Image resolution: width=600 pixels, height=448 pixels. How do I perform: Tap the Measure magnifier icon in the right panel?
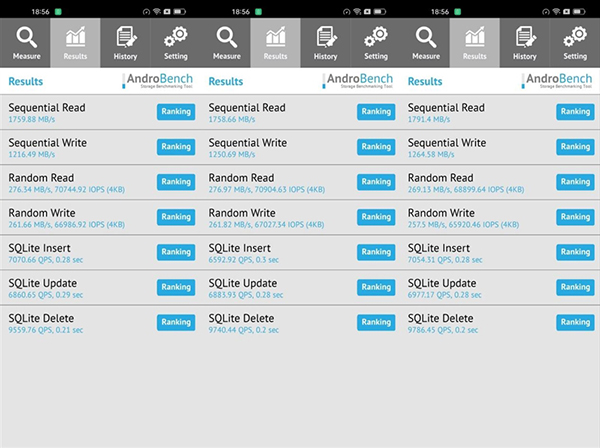[x=426, y=37]
